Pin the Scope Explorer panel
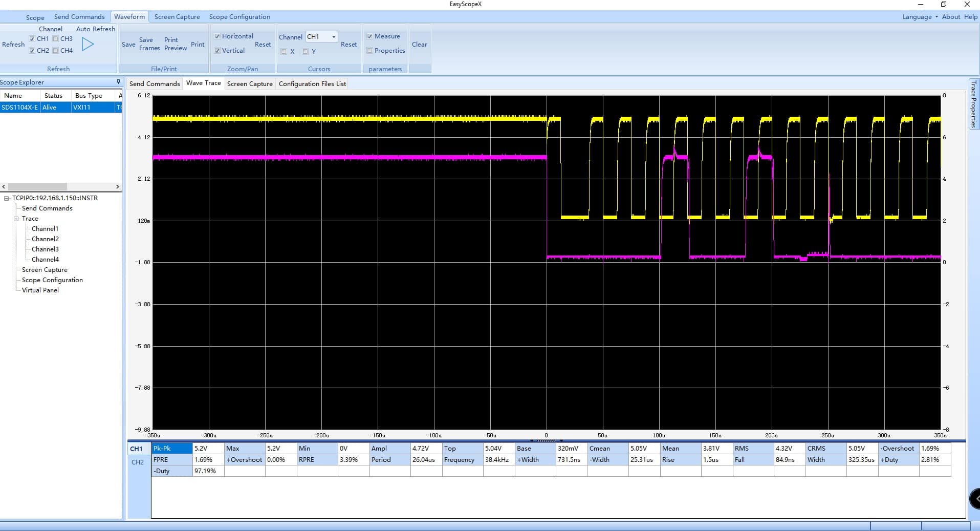Viewport: 980px width, 531px height. [118, 82]
